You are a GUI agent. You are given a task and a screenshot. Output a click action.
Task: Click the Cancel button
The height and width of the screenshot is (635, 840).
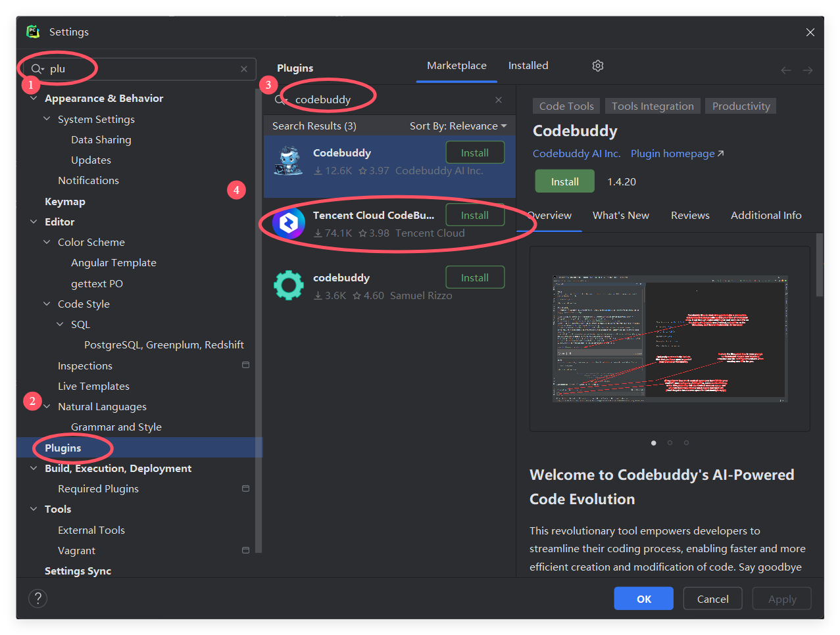[x=712, y=599]
